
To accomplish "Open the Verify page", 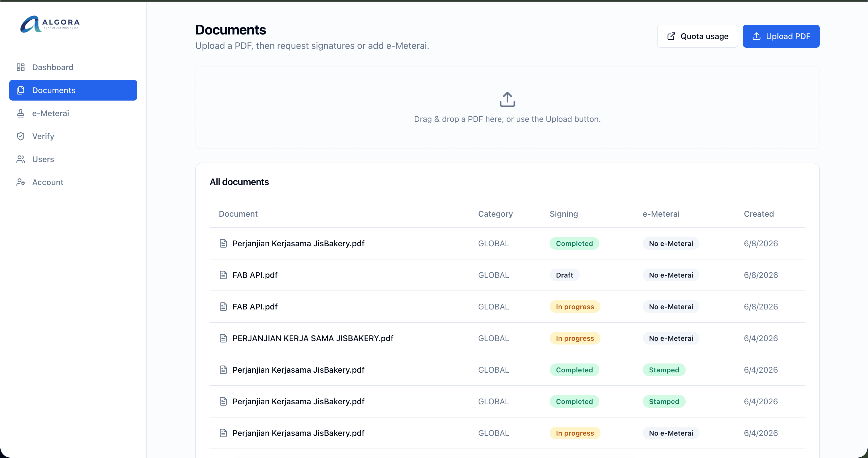I will coord(73,136).
